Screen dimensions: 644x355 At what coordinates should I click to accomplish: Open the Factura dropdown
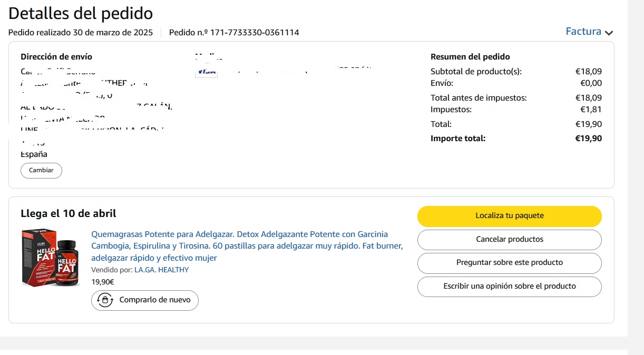(x=583, y=32)
